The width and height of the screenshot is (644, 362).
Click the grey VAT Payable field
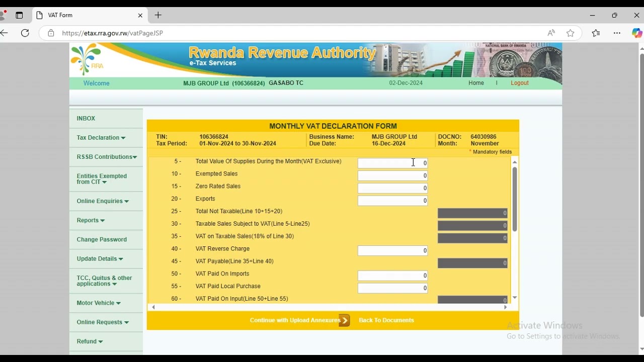473,263
